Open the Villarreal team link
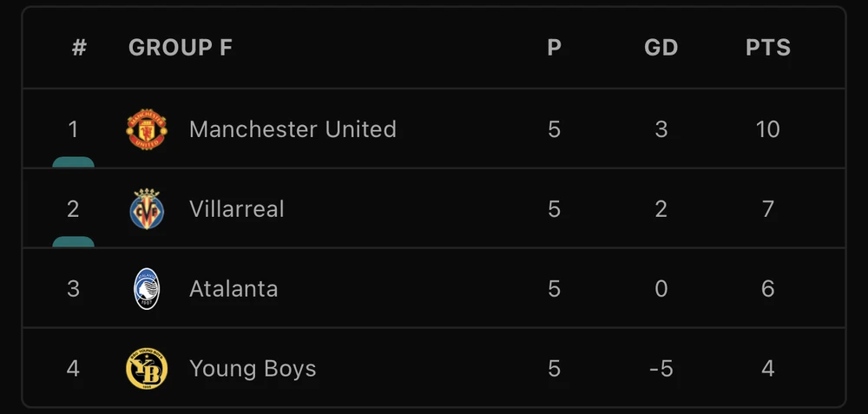This screenshot has height=414, width=868. pyautogui.click(x=236, y=209)
